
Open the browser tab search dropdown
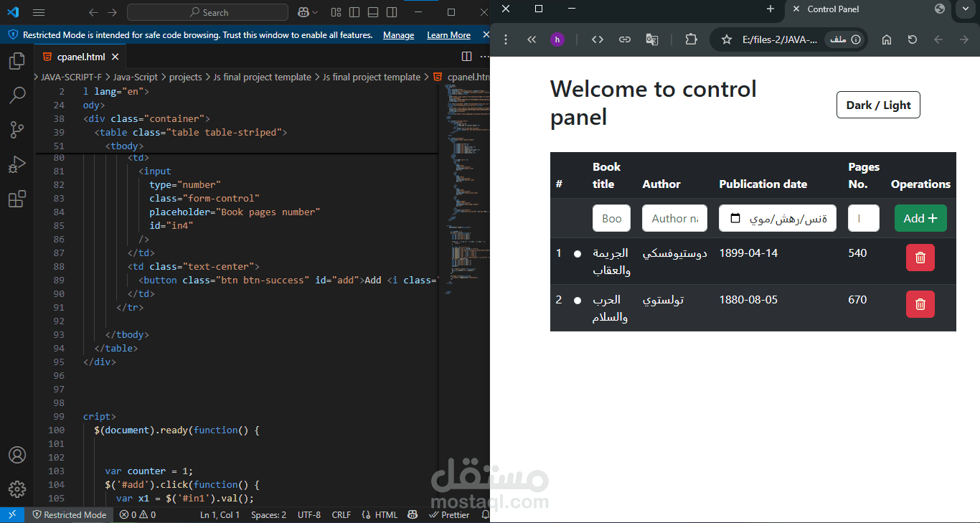(x=966, y=9)
